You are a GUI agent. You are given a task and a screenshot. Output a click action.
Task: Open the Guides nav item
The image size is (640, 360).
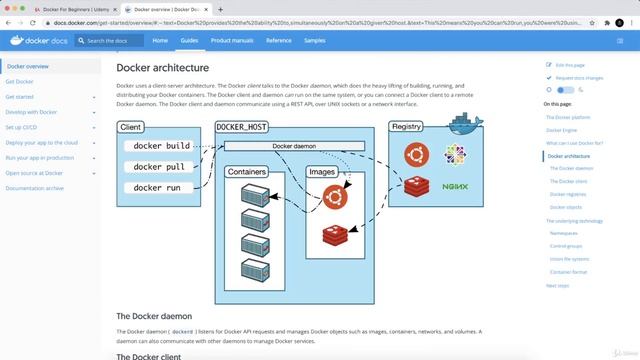[189, 40]
